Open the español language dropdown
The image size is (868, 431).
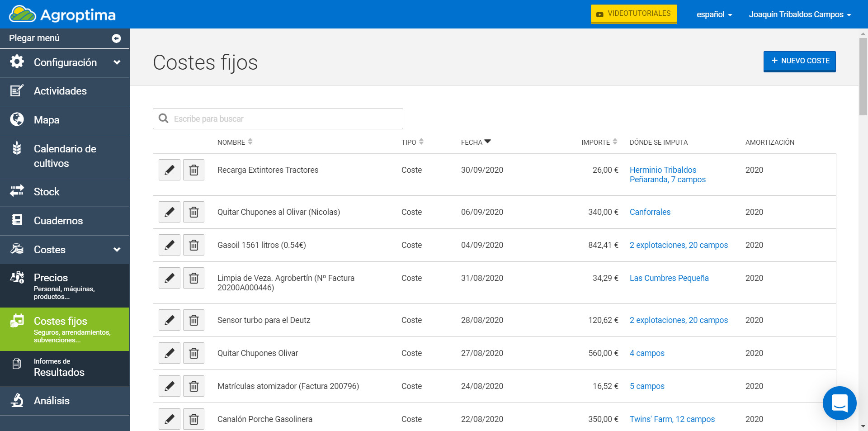click(x=714, y=14)
